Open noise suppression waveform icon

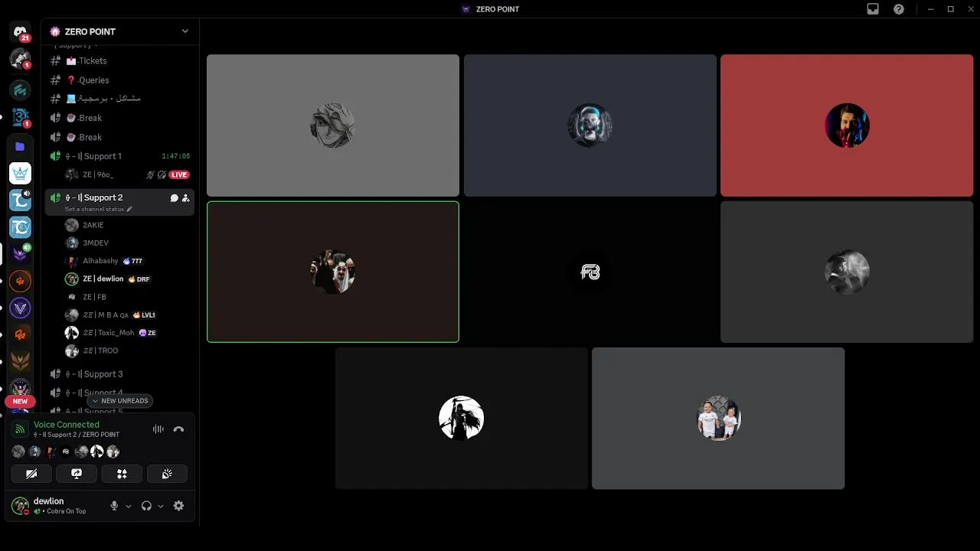coord(158,429)
